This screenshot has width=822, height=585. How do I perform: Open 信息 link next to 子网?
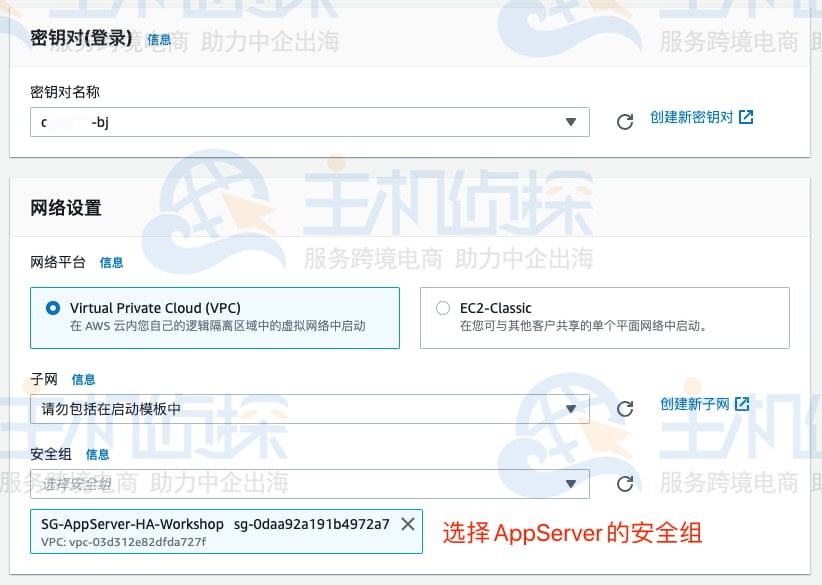click(84, 380)
